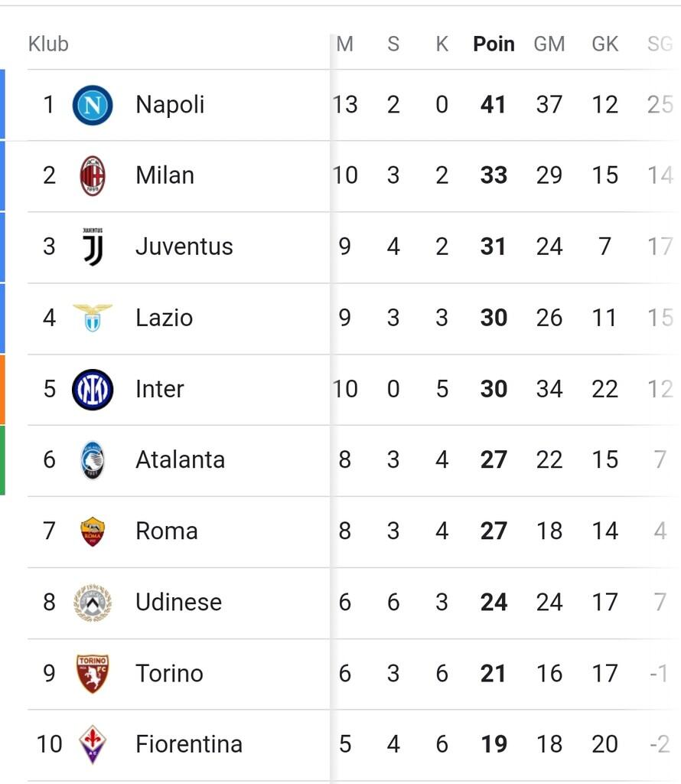Click the orange qualification bar beside Inter
Viewport: 681px width, 784px height.
[2, 389]
